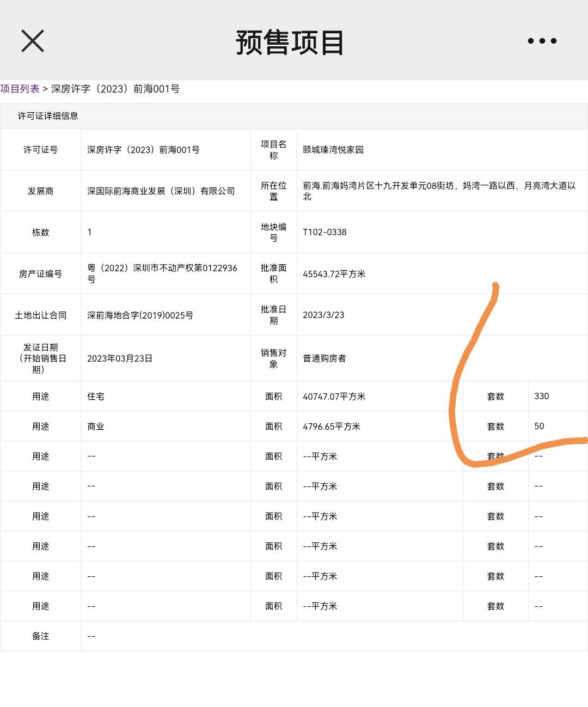Tap issue date 2023年03月23日

(120, 358)
